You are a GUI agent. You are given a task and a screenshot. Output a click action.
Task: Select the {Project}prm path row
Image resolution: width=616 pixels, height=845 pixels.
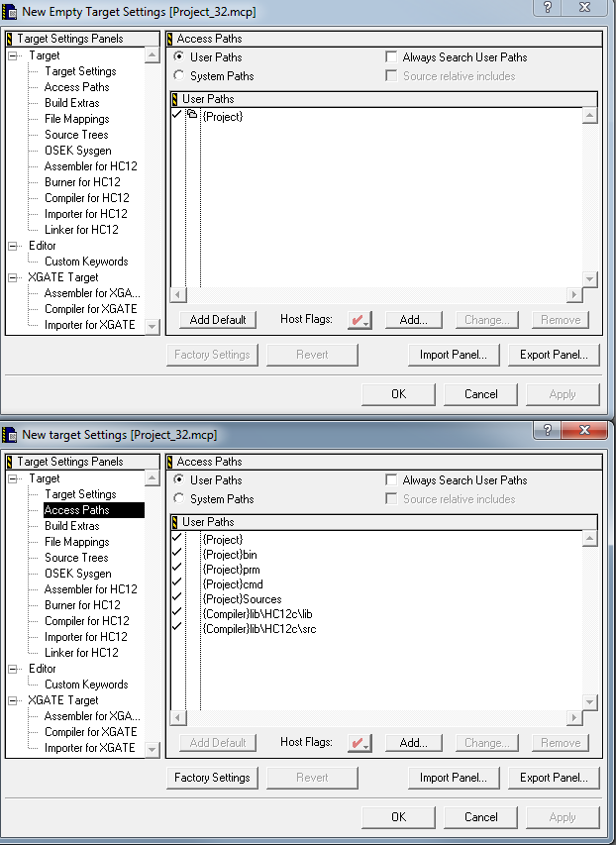point(231,570)
